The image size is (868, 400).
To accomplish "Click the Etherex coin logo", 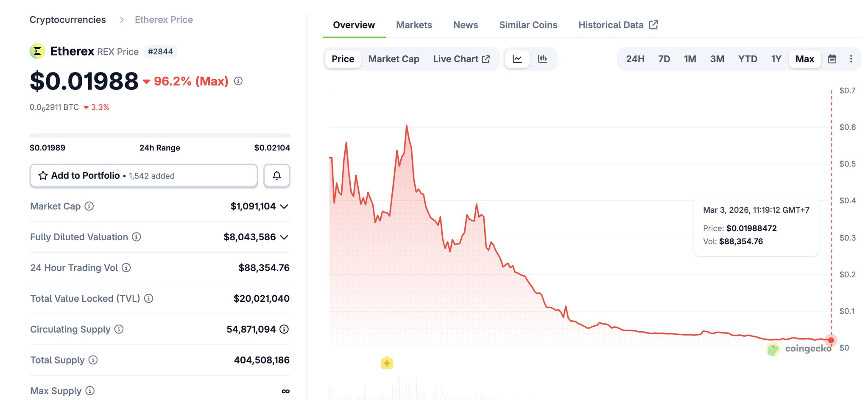I will [37, 52].
